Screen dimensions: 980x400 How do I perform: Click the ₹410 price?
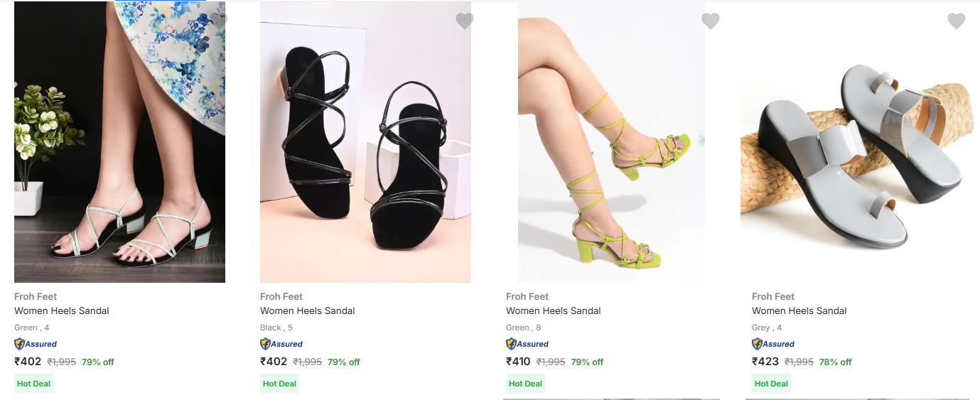click(x=518, y=362)
